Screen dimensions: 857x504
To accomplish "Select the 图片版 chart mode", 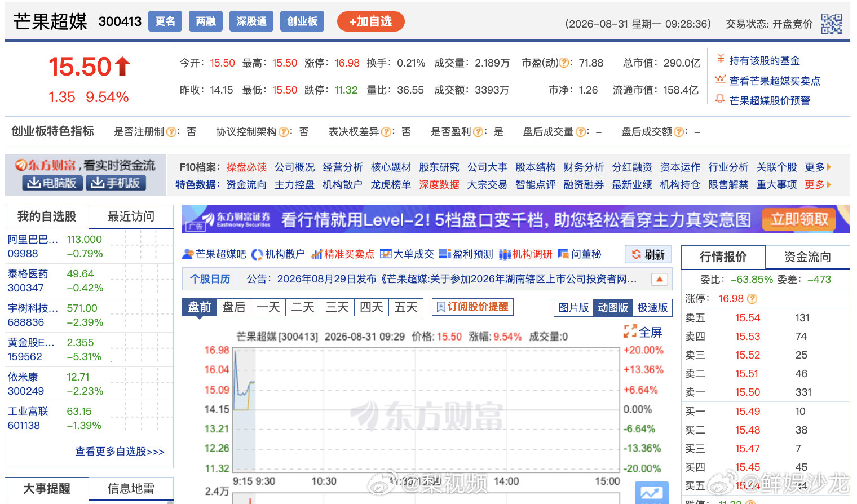I will (573, 308).
